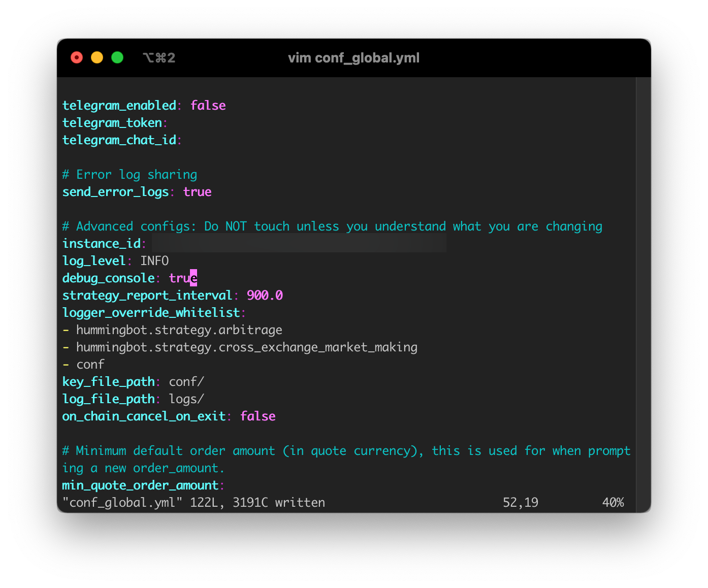Click the 'telegram_token' key
The image size is (708, 588).
tap(112, 123)
